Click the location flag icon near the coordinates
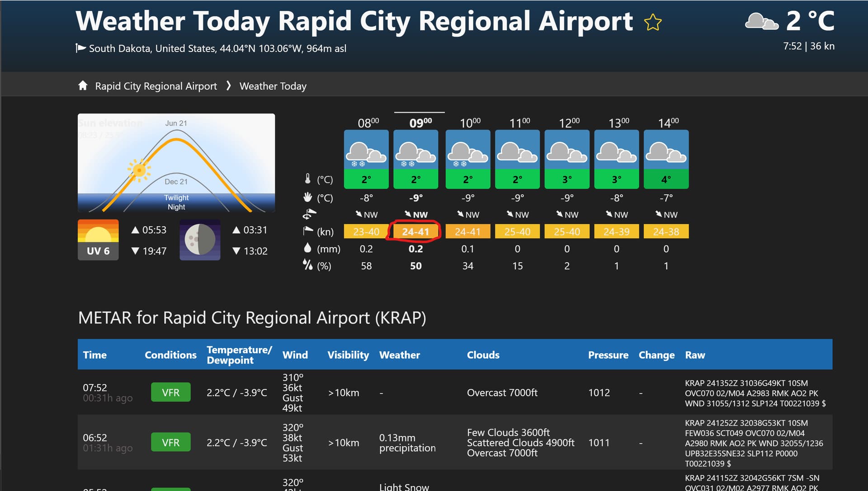The image size is (868, 491). pos(80,47)
